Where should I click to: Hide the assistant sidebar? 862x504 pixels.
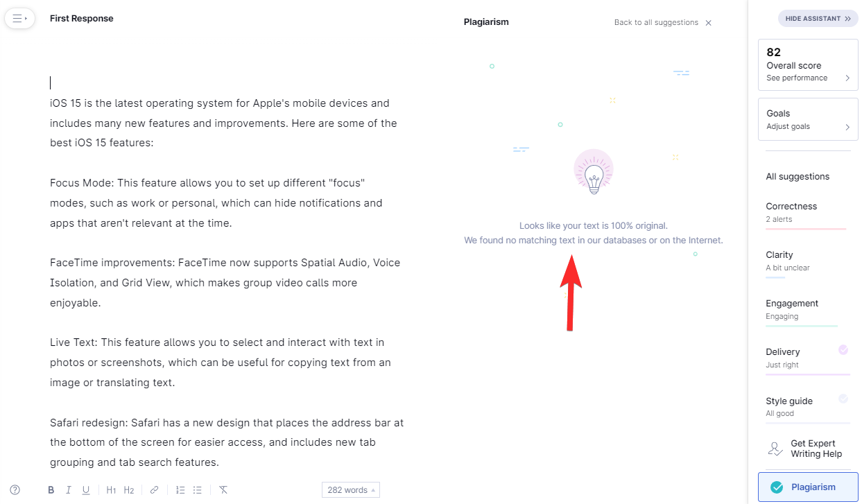tap(818, 19)
